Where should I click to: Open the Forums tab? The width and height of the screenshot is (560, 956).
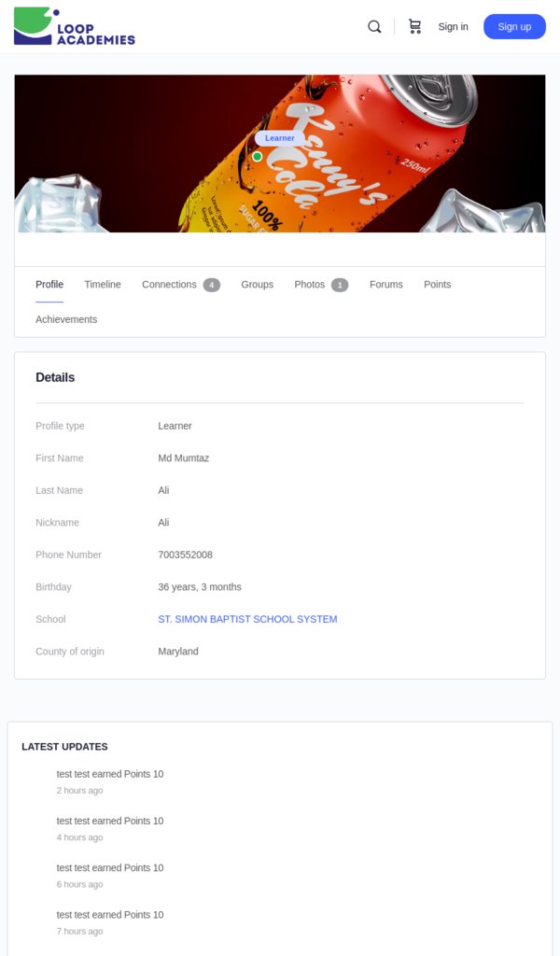pyautogui.click(x=385, y=284)
